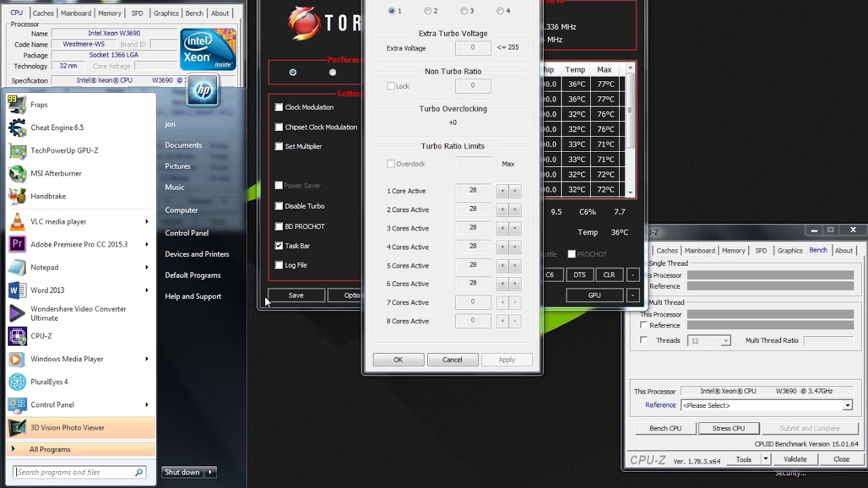The width and height of the screenshot is (868, 488).
Task: Toggle BD PROCHOT checkbox
Action: click(x=279, y=226)
